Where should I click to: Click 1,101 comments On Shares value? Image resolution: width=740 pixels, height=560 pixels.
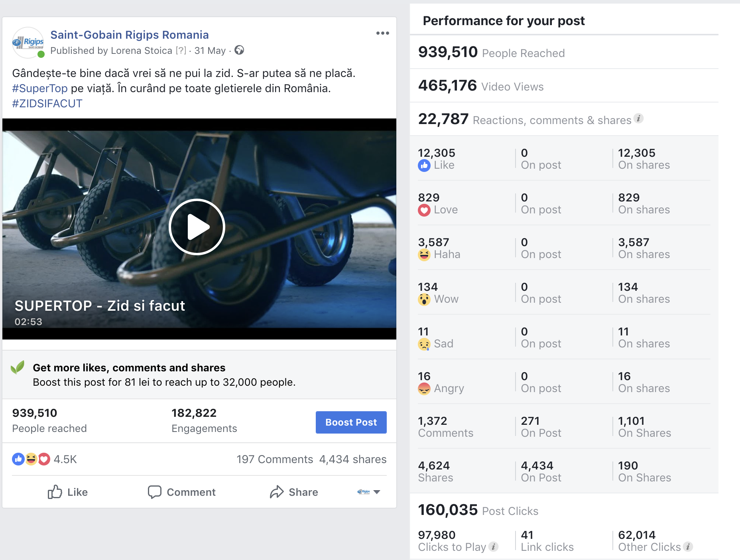(631, 421)
